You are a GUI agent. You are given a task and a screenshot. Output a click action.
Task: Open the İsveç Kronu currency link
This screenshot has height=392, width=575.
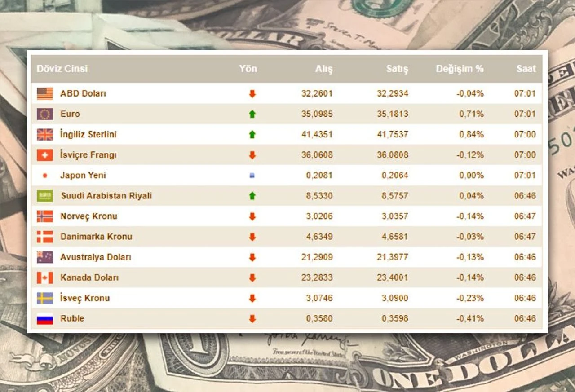(85, 298)
